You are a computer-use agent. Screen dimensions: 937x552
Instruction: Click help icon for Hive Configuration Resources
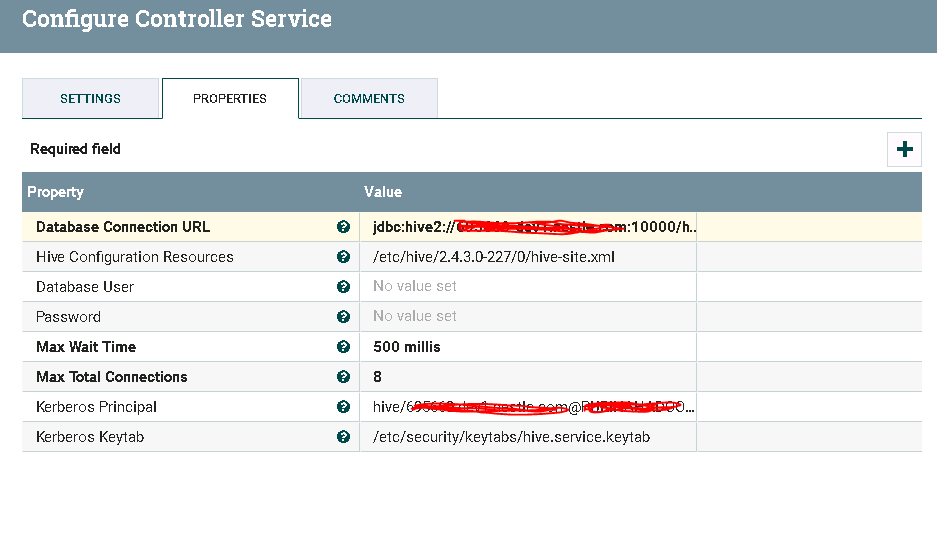(343, 257)
